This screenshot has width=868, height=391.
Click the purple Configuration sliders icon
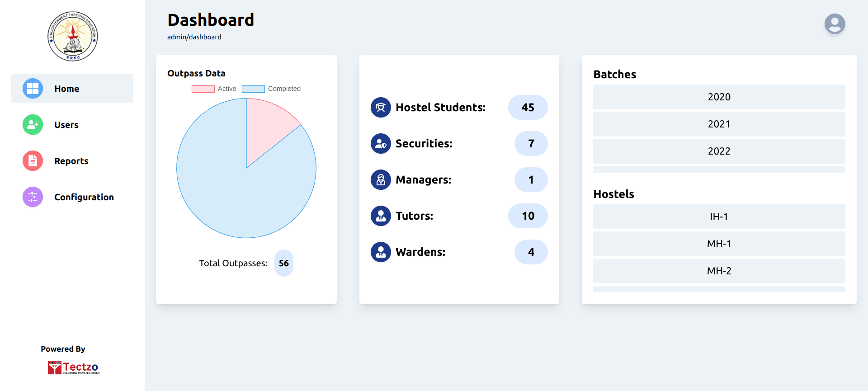[x=33, y=197]
